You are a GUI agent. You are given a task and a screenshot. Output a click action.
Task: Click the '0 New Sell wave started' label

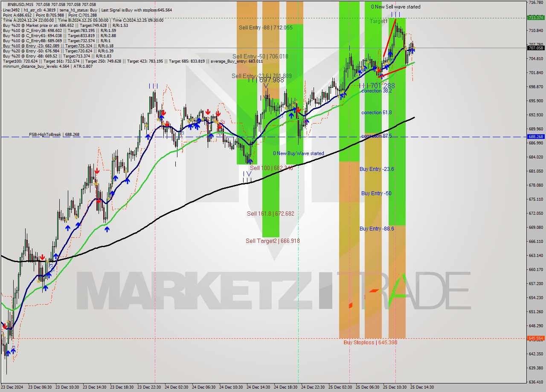[x=395, y=7]
